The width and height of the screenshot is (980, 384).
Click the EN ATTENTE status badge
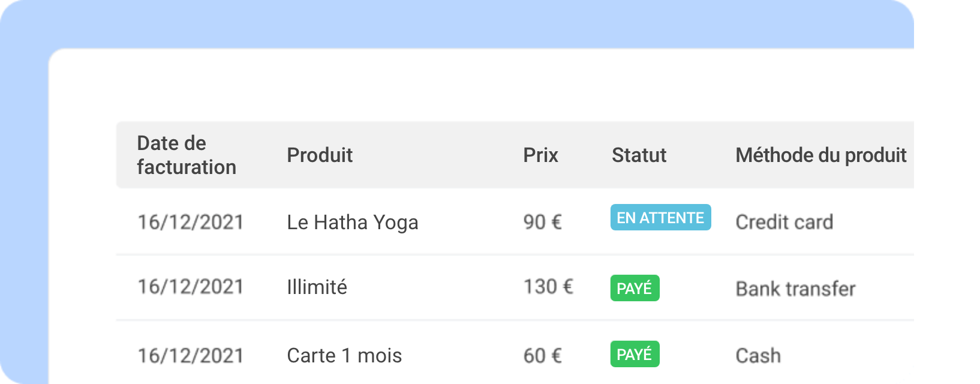660,217
